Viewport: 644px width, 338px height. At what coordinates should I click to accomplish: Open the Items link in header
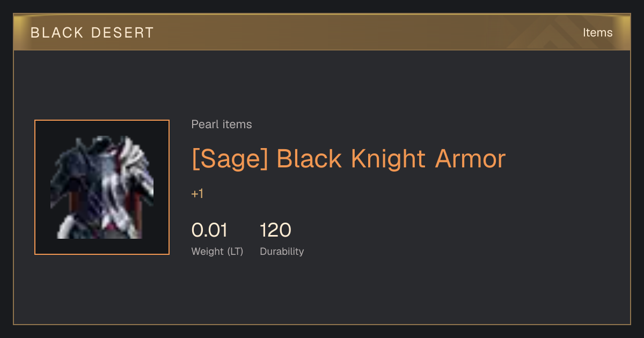[x=597, y=33]
